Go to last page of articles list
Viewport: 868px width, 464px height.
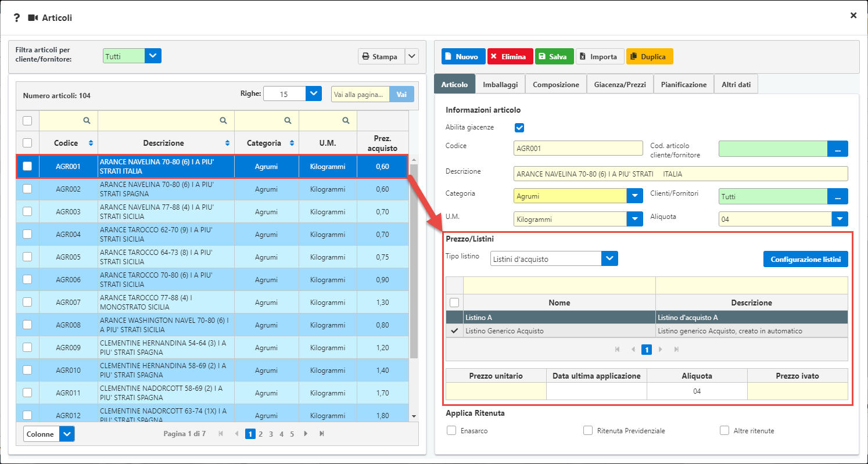[322, 434]
